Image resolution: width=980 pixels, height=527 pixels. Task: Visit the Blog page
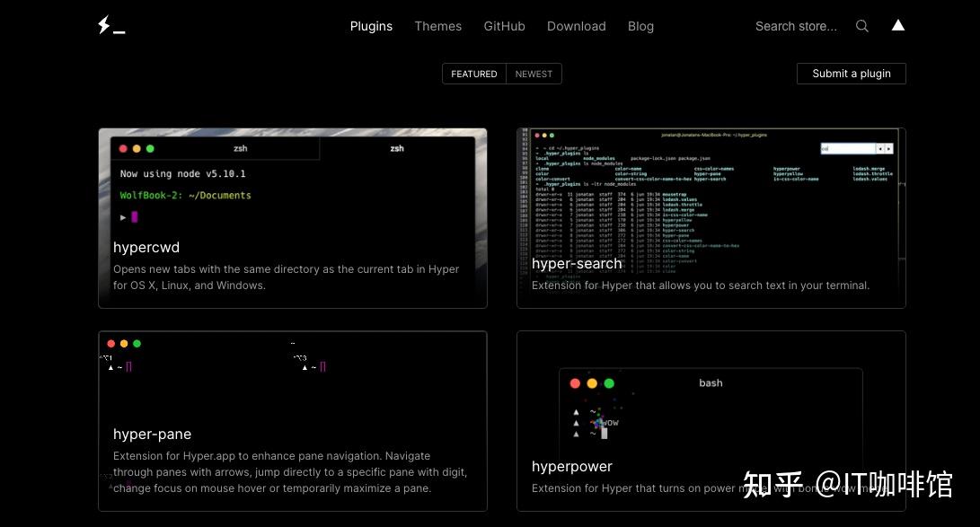[x=640, y=26]
